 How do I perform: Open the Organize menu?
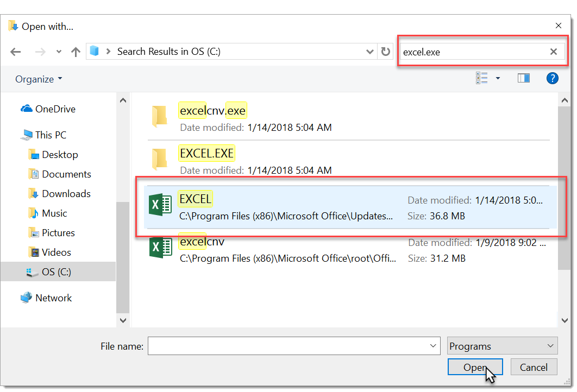39,79
